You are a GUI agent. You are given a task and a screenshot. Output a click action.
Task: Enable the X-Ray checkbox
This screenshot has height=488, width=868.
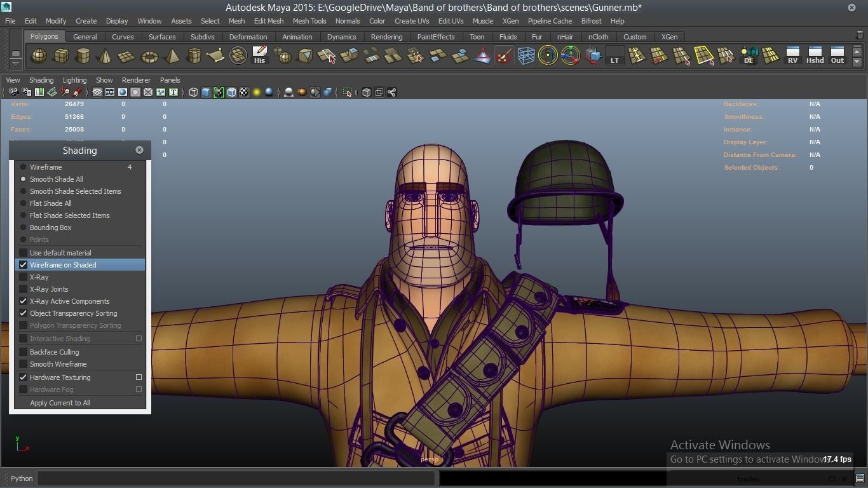click(24, 277)
